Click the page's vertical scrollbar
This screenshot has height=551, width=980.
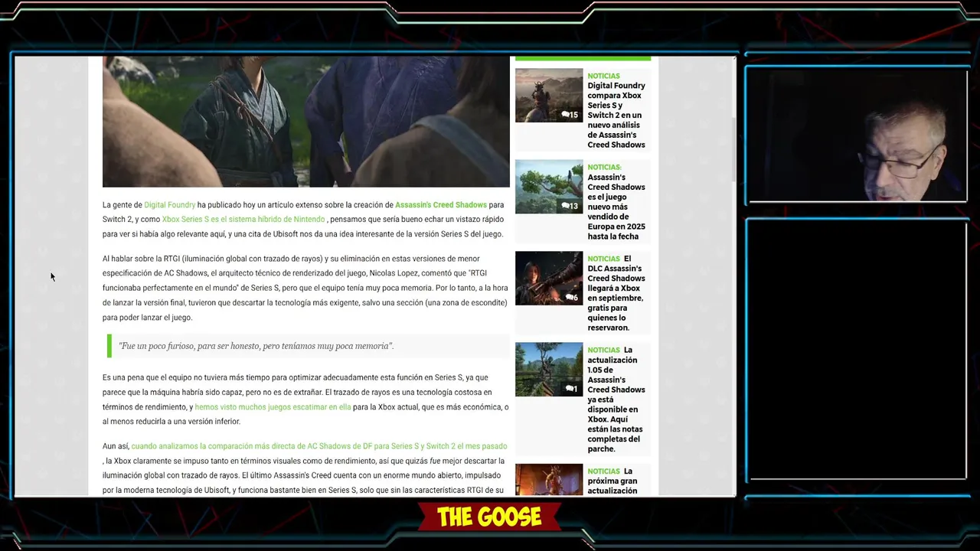pos(733,149)
